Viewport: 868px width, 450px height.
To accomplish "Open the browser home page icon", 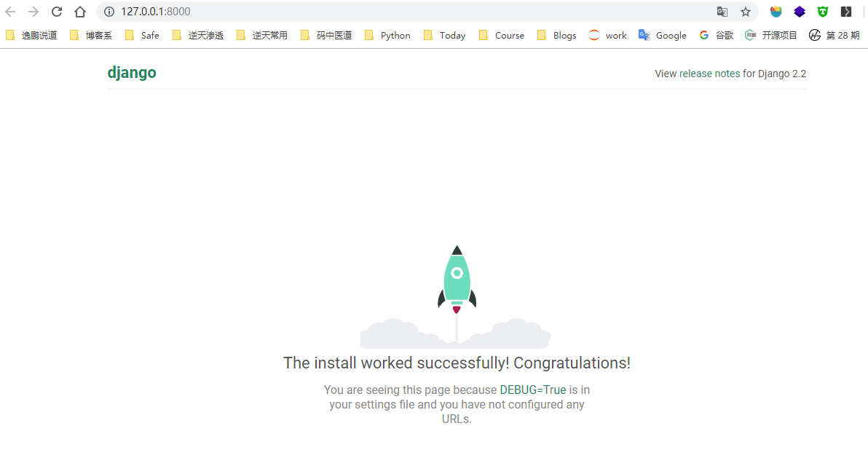I will pyautogui.click(x=79, y=12).
